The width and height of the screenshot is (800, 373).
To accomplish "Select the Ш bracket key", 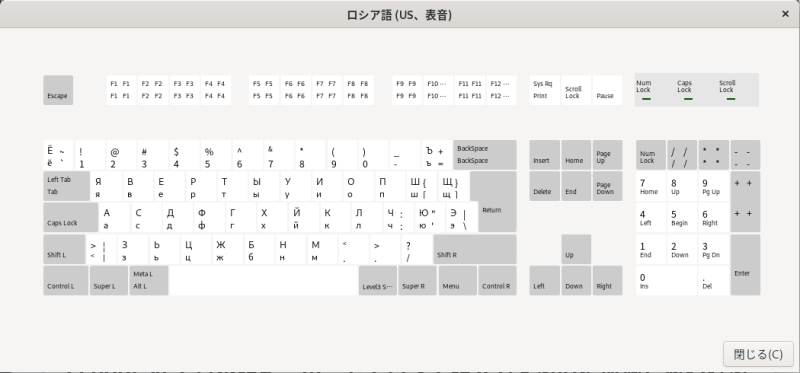I will tap(422, 186).
